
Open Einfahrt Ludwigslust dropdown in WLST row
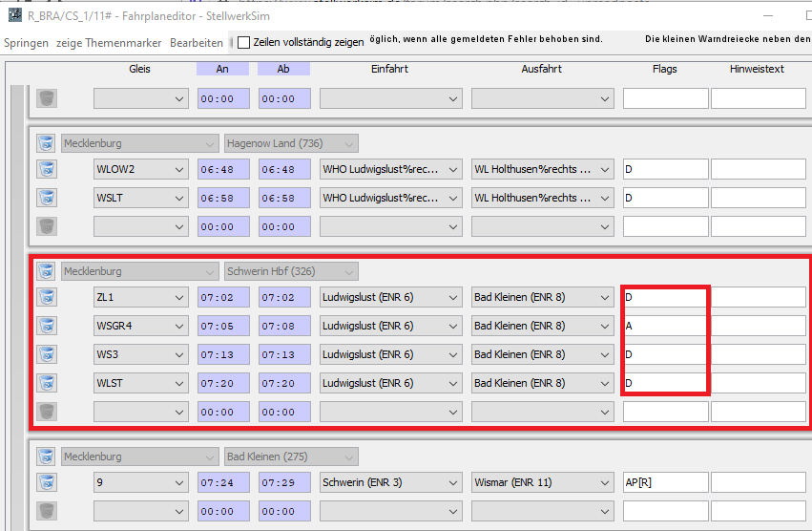(391, 383)
